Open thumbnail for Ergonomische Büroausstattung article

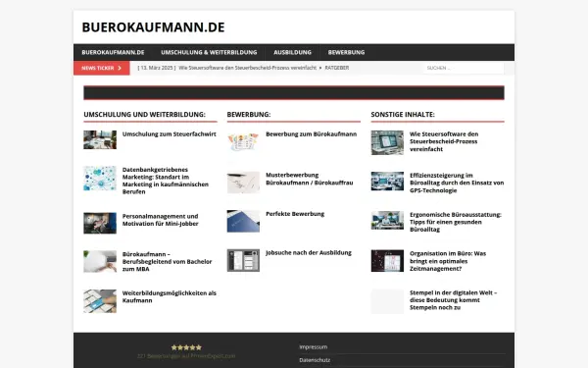point(387,220)
